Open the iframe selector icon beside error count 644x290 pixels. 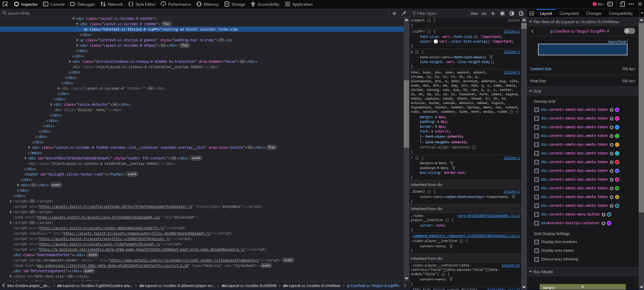[610, 4]
